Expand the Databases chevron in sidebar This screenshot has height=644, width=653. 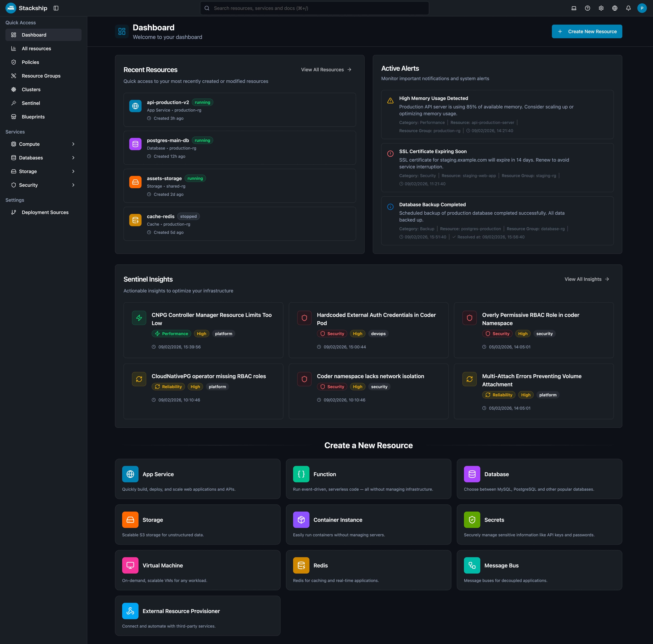[x=73, y=158]
